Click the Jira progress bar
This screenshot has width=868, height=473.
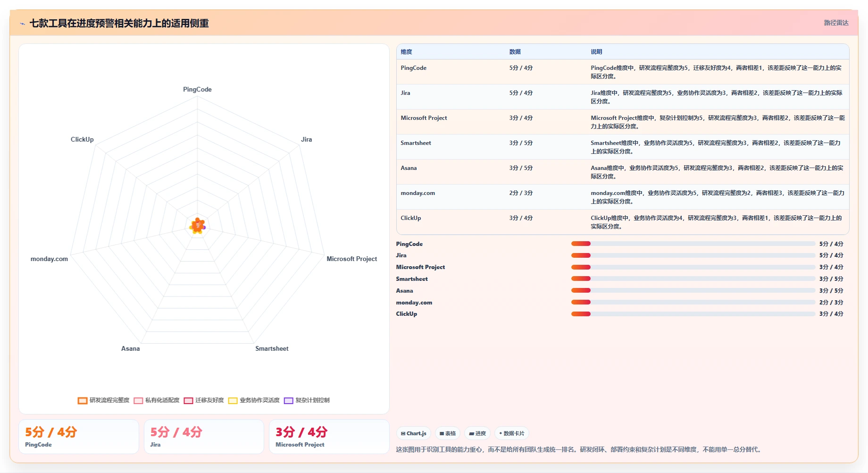tap(693, 255)
